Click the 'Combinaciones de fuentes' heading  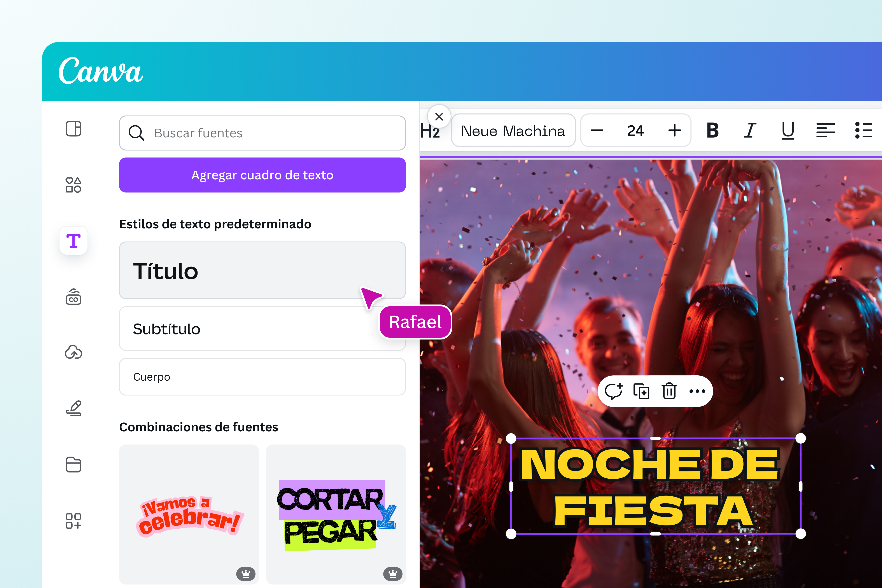[x=199, y=427]
